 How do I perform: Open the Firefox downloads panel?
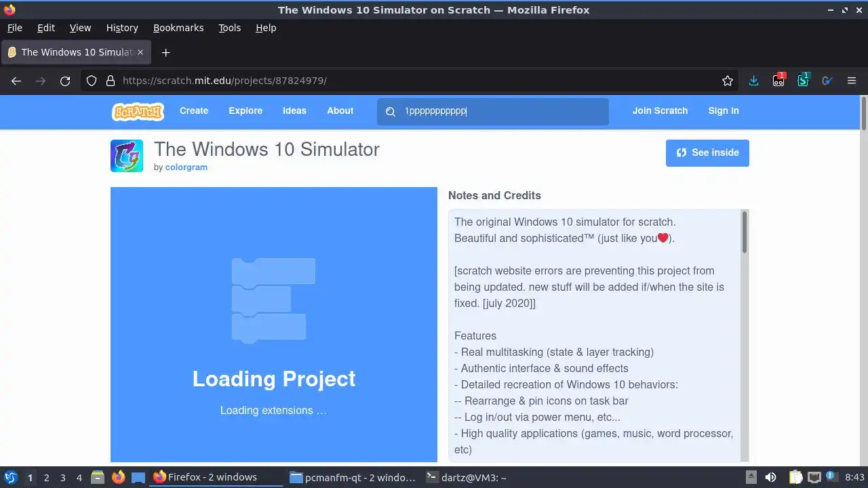pos(753,81)
